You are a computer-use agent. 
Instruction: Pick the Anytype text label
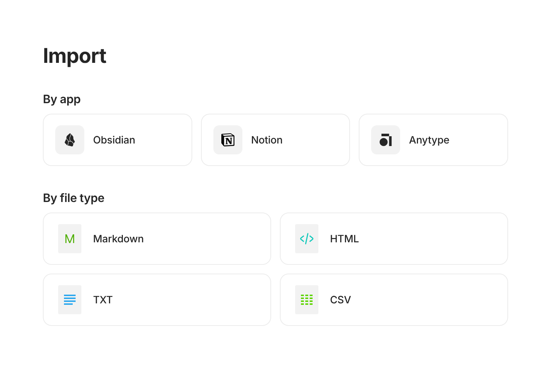point(429,140)
